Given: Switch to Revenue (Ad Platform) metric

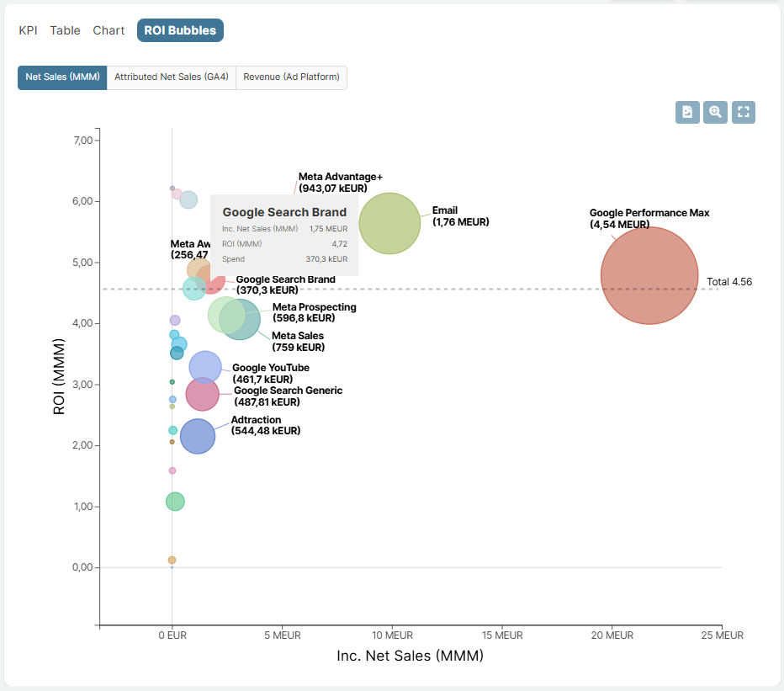Looking at the screenshot, I should [291, 77].
